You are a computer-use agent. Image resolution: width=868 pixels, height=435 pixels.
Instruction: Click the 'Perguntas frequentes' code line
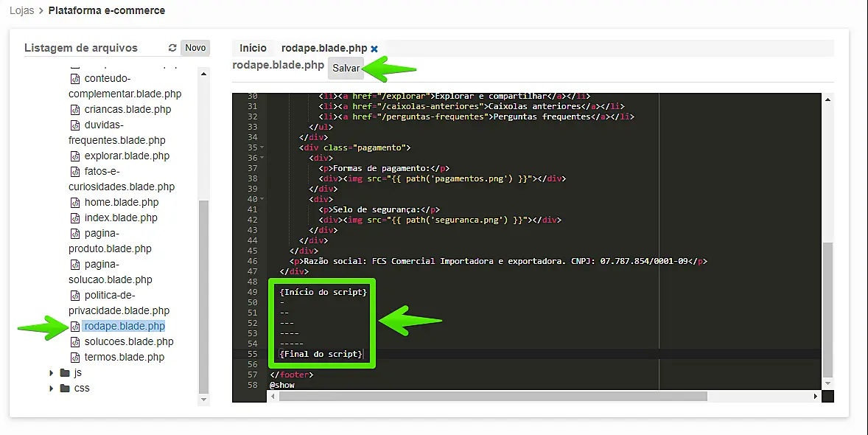476,117
